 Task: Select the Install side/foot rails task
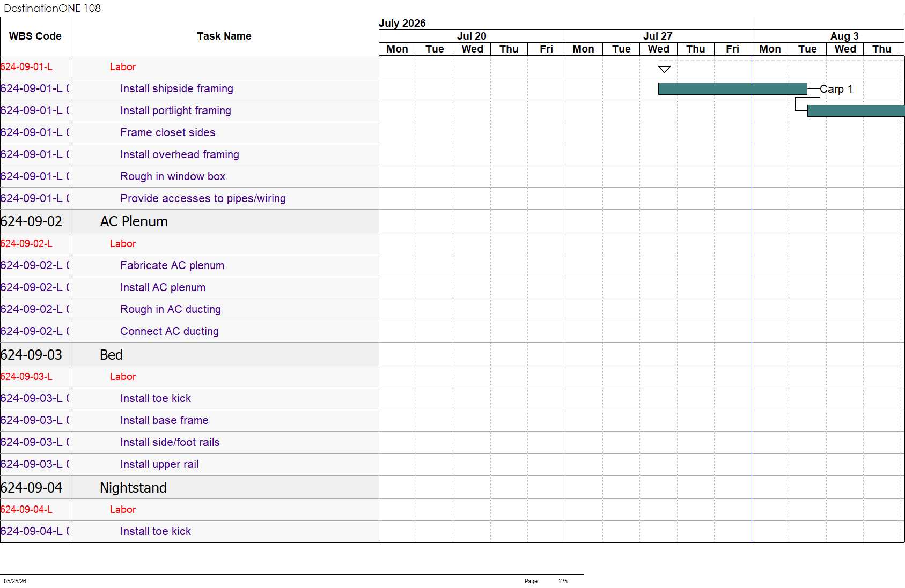[170, 442]
